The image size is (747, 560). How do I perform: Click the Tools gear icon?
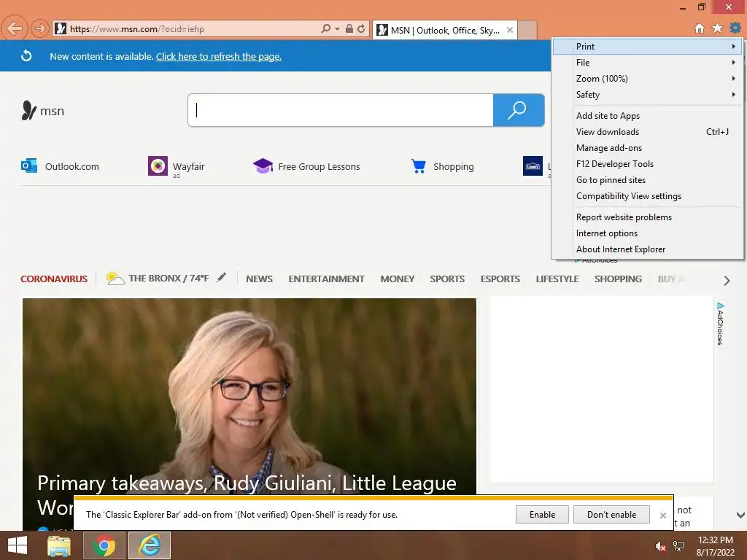735,28
